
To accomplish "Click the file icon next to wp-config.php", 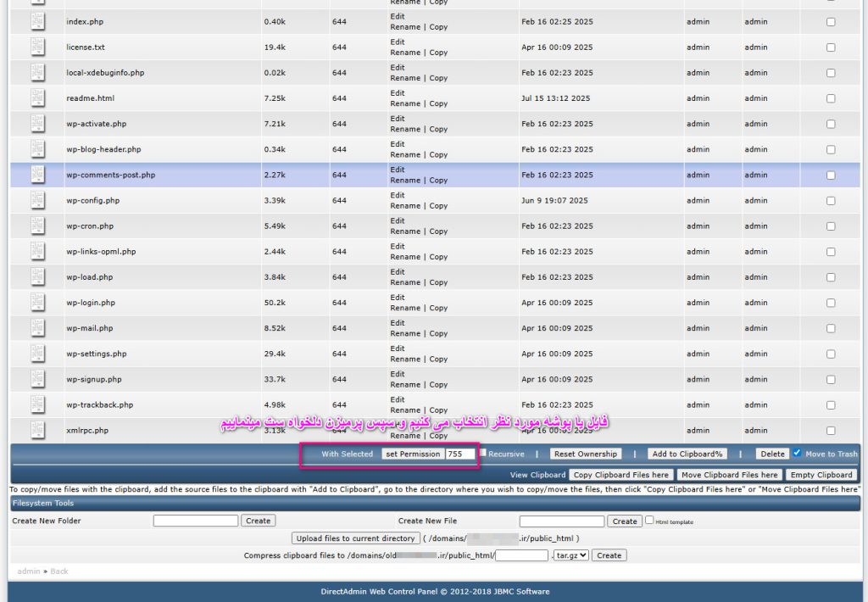I will pyautogui.click(x=38, y=201).
